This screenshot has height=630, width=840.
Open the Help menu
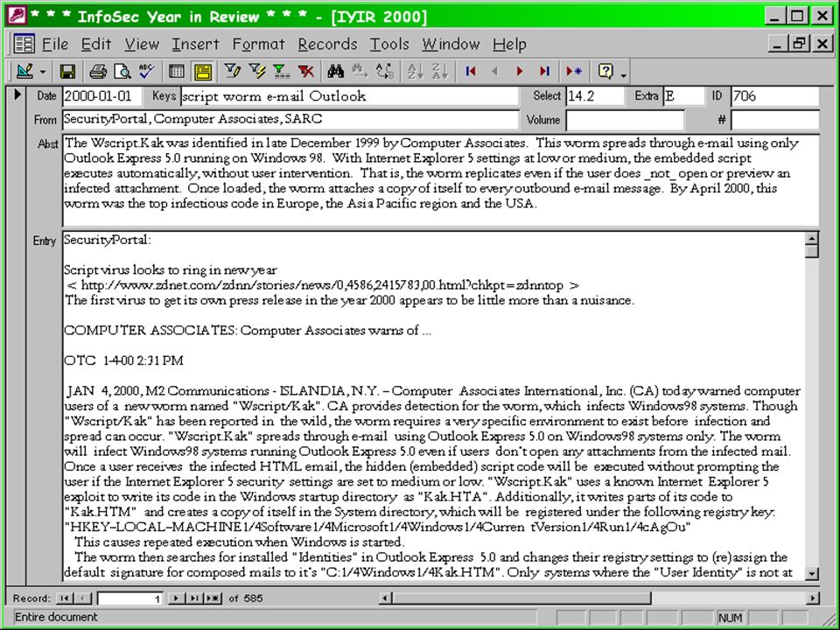coord(509,44)
